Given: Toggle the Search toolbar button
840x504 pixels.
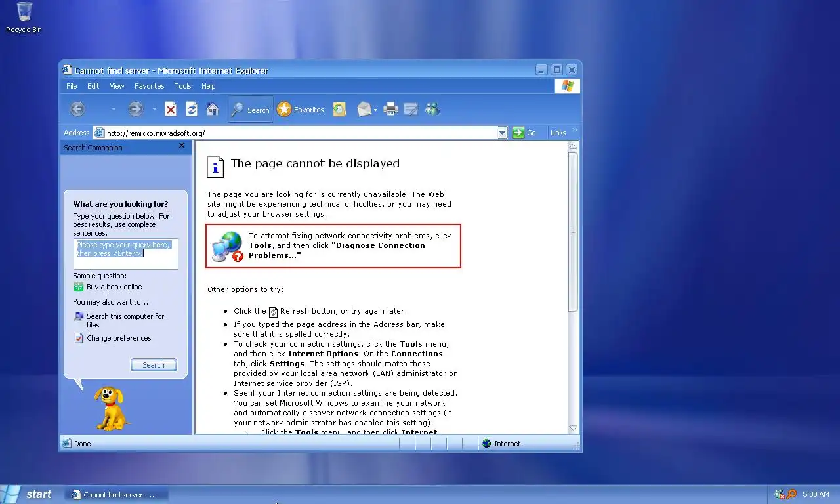Looking at the screenshot, I should point(251,110).
